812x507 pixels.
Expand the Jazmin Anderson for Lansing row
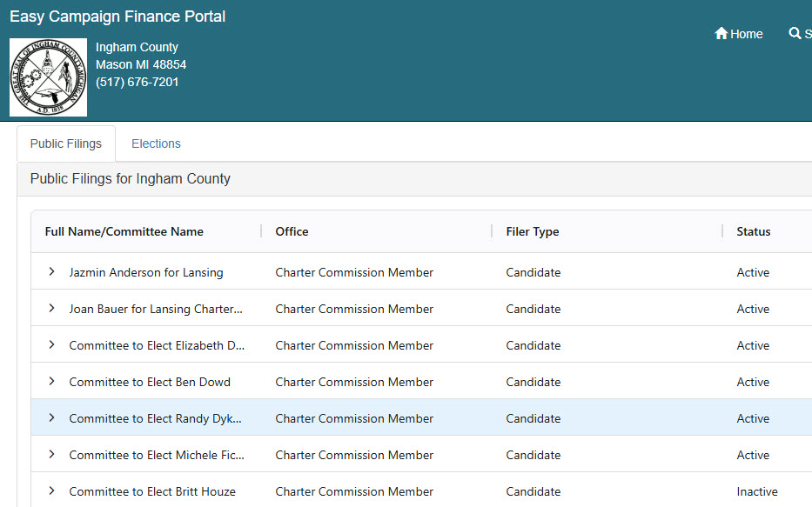pos(51,272)
